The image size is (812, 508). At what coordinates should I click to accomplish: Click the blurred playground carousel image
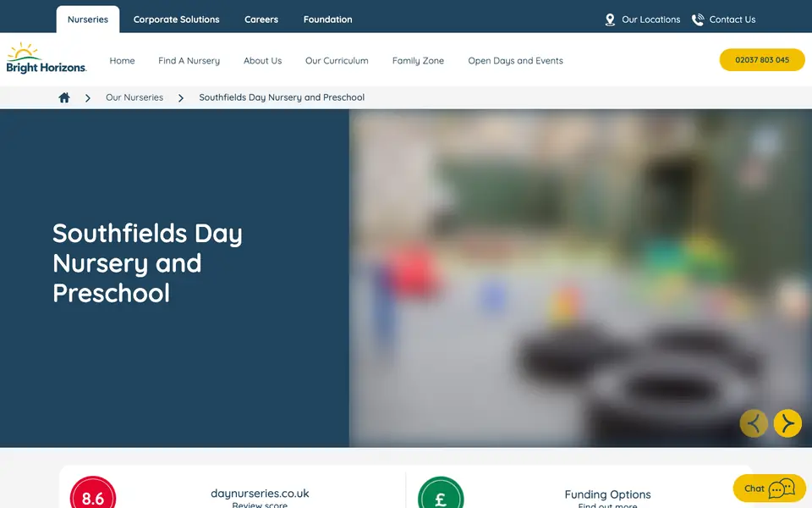580,279
